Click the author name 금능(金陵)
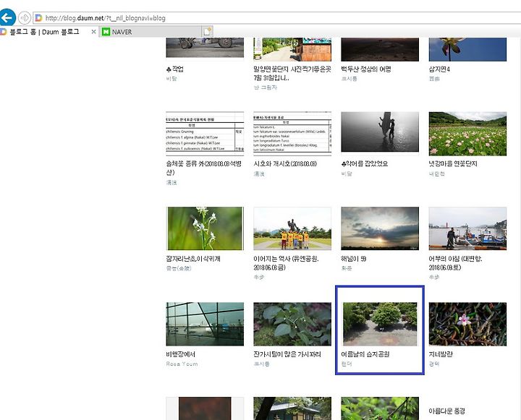The image size is (521, 420). (x=179, y=268)
